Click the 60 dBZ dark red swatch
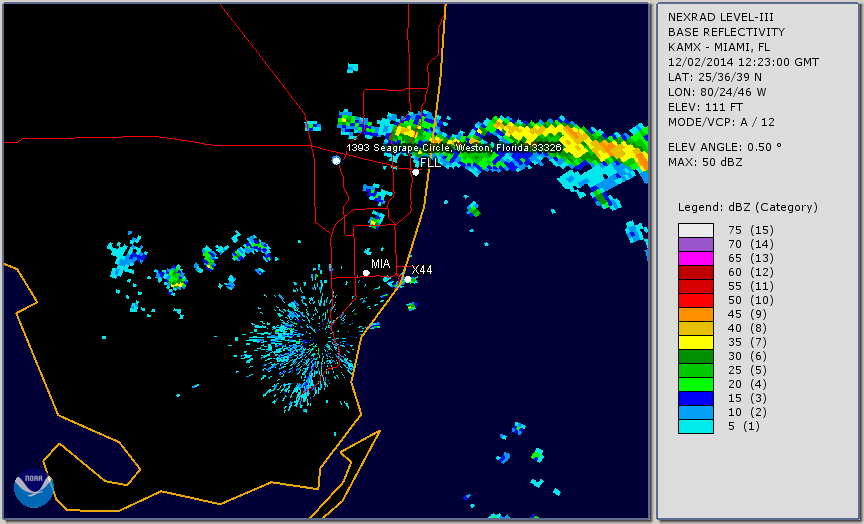This screenshot has height=524, width=864. click(696, 272)
